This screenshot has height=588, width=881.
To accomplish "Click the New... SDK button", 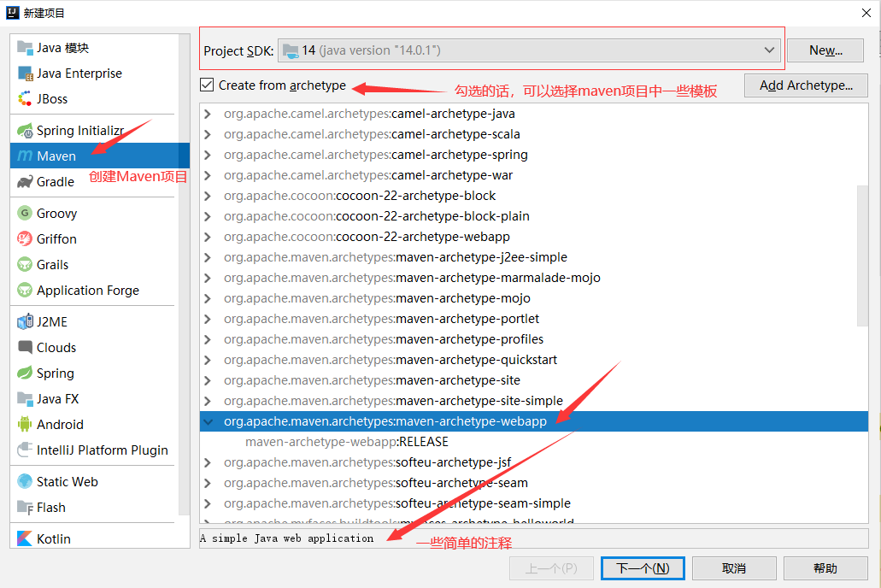I will [x=825, y=50].
